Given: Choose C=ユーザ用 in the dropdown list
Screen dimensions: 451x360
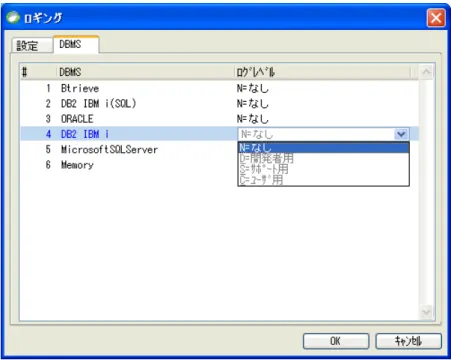Looking at the screenshot, I should click(x=323, y=180).
